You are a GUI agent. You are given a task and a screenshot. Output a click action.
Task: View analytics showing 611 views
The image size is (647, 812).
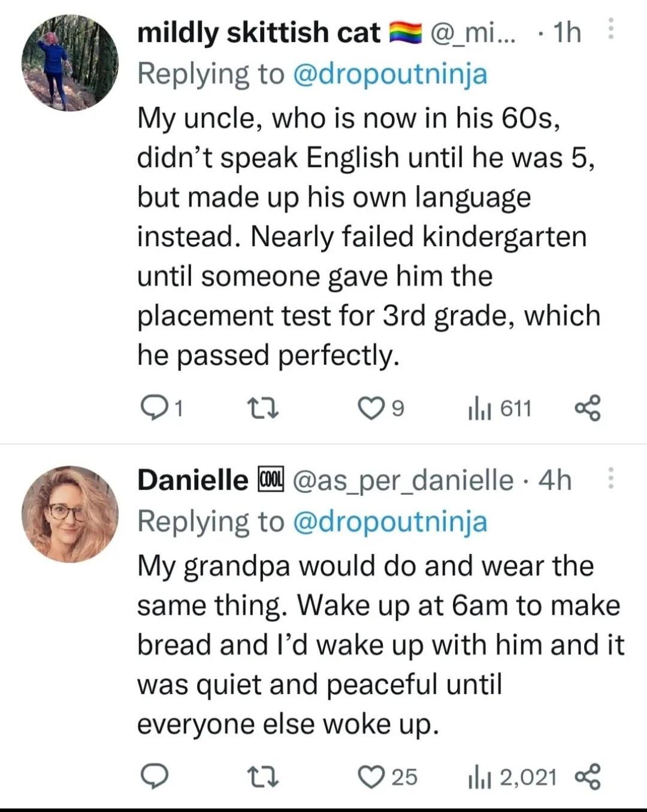pos(480,409)
